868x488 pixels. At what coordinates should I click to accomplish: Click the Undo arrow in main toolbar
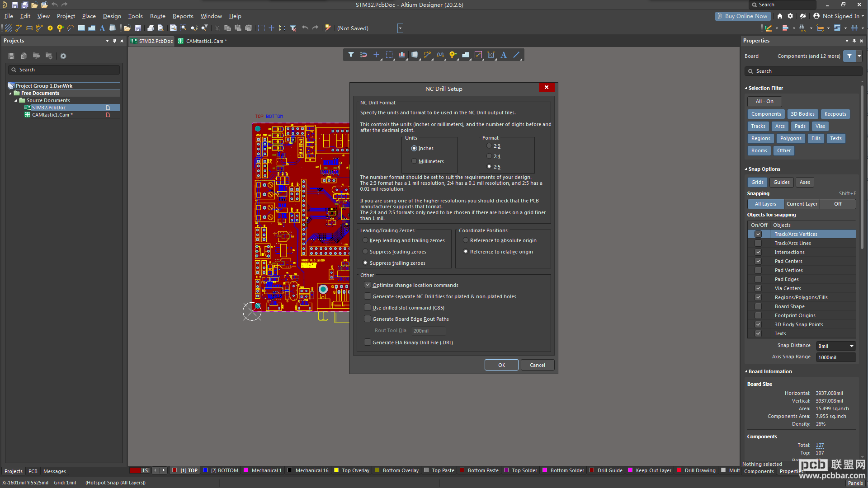[305, 28]
